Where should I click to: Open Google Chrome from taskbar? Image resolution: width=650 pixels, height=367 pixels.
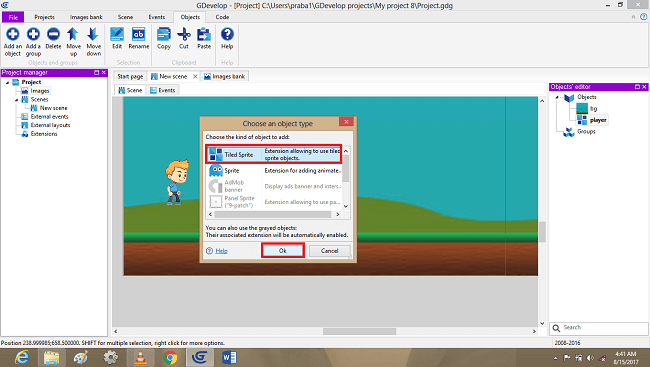170,357
